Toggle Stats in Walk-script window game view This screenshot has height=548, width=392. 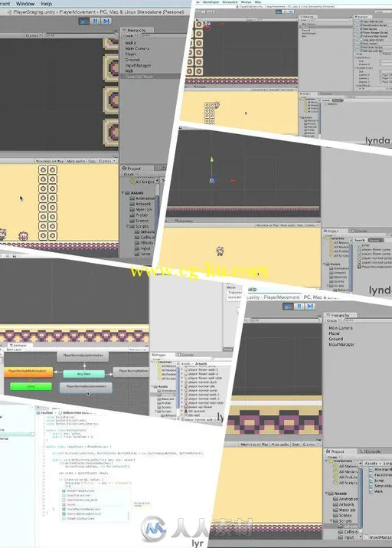[296, 445]
